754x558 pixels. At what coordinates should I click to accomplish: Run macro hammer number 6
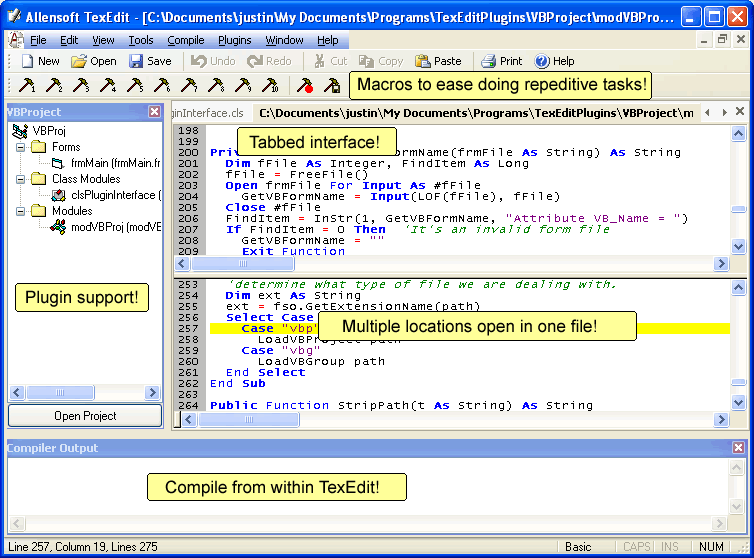(x=162, y=85)
